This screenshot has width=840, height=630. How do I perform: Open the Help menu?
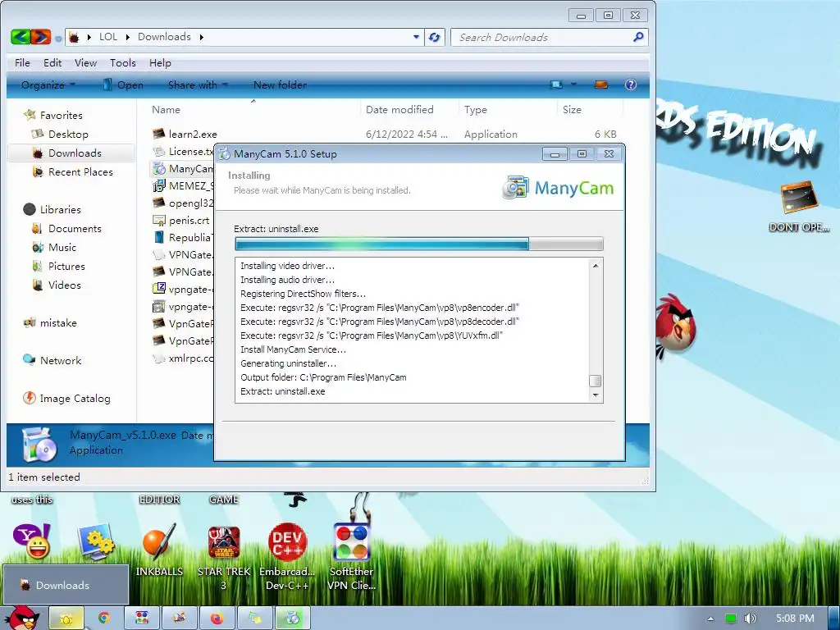[x=160, y=62]
